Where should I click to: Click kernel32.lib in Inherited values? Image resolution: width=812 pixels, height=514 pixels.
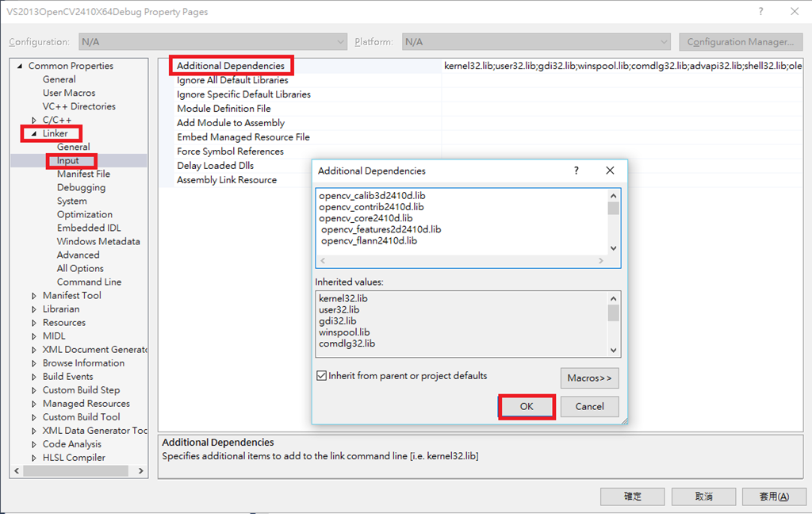pyautogui.click(x=343, y=298)
